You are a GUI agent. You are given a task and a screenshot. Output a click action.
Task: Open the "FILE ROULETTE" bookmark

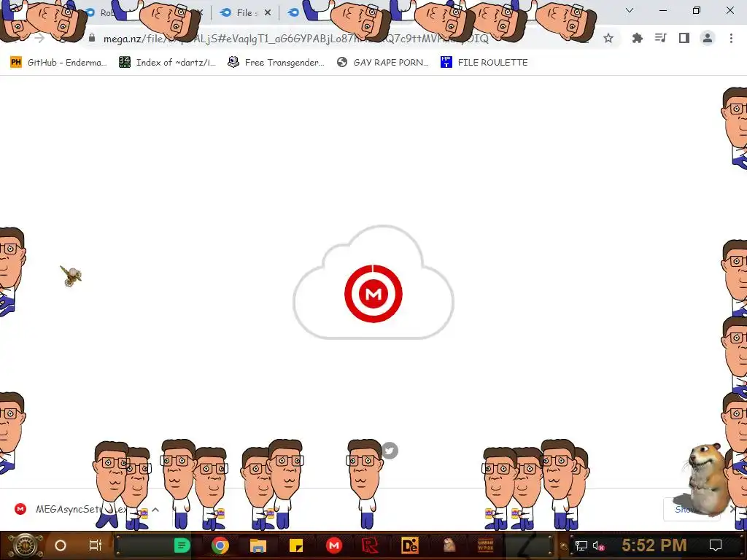(484, 63)
